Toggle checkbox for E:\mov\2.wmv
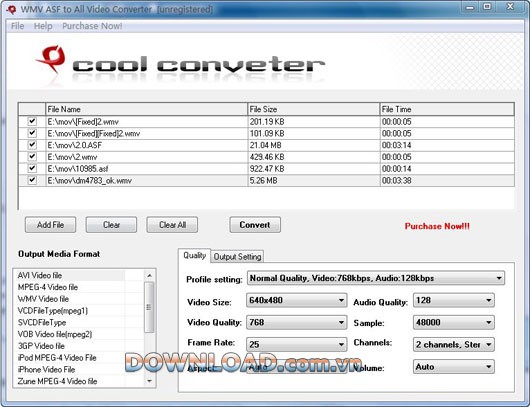The height and width of the screenshot is (407, 530). click(32, 157)
